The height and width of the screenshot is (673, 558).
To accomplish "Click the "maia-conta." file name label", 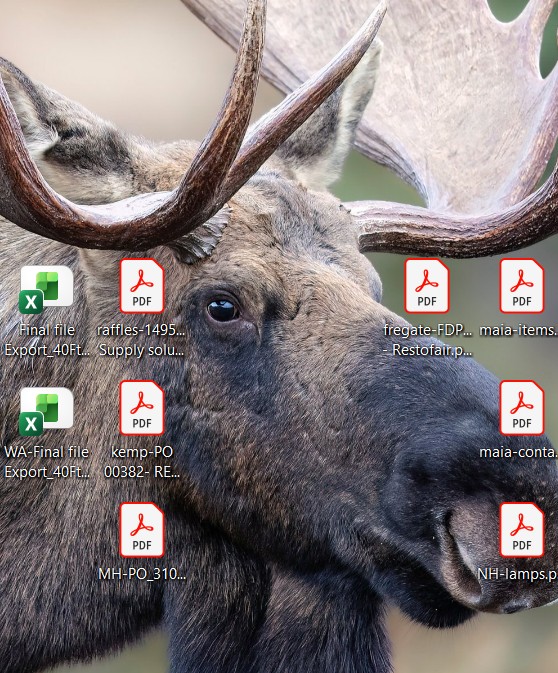I will click(x=519, y=452).
